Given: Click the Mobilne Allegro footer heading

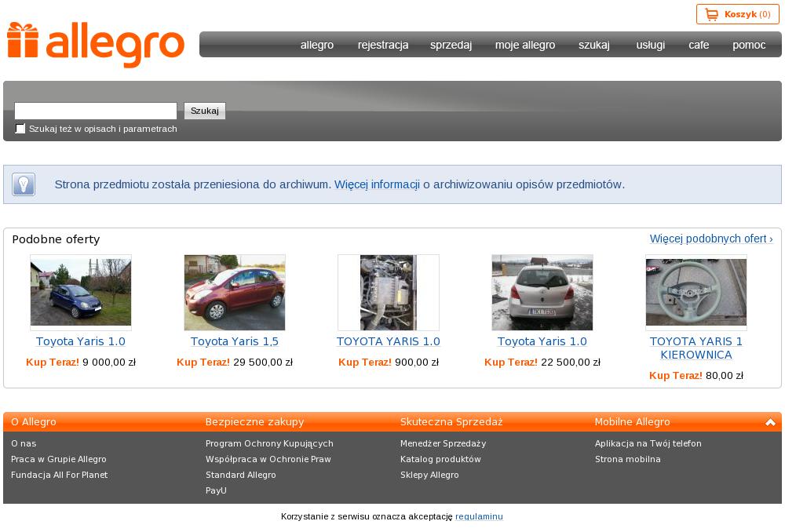Looking at the screenshot, I should tap(632, 422).
